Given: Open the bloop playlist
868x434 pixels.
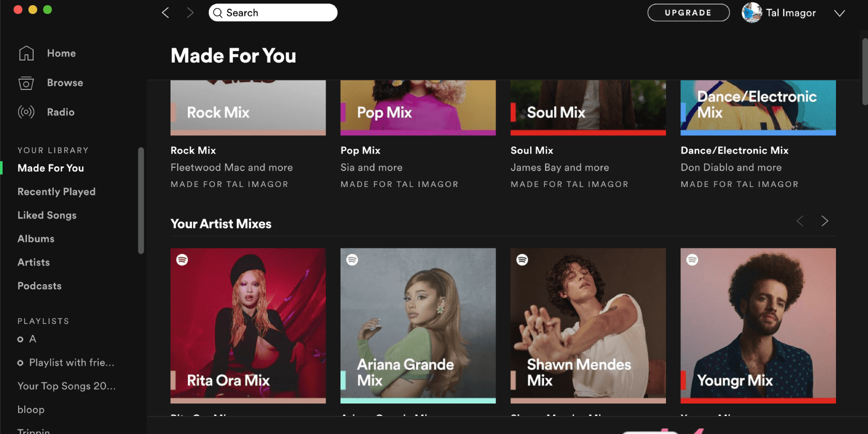Looking at the screenshot, I should point(30,410).
